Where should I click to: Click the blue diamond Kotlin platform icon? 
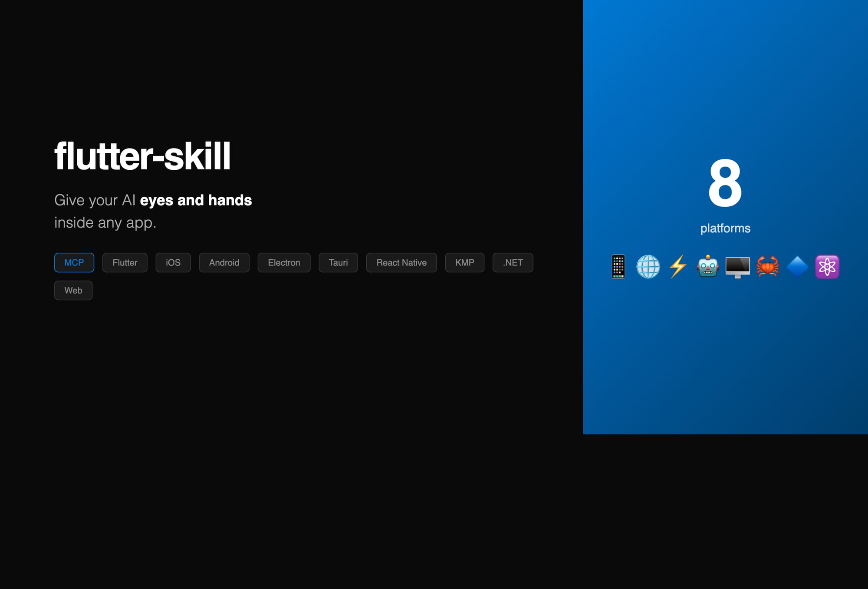pos(798,267)
